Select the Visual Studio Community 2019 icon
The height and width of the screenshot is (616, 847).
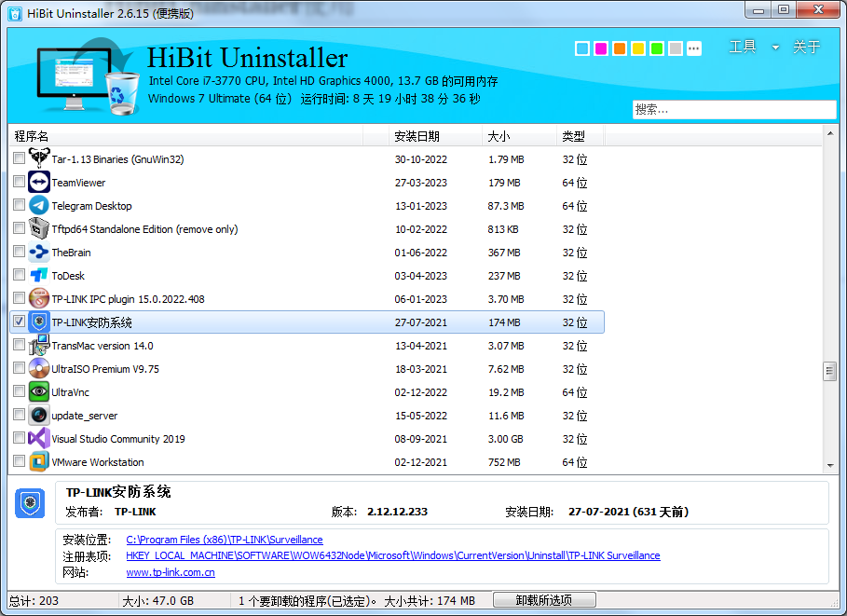(x=39, y=439)
